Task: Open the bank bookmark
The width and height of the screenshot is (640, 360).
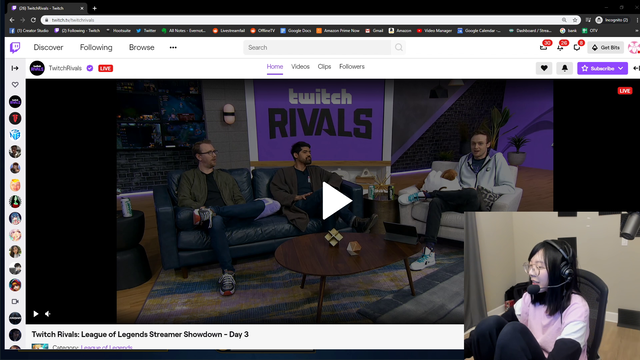Action: pyautogui.click(x=569, y=31)
